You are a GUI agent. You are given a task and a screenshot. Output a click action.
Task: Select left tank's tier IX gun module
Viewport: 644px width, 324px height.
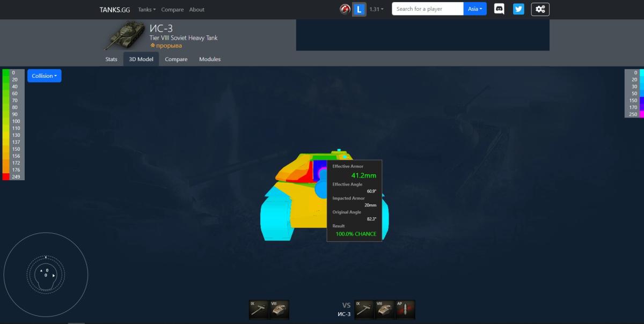259,310
